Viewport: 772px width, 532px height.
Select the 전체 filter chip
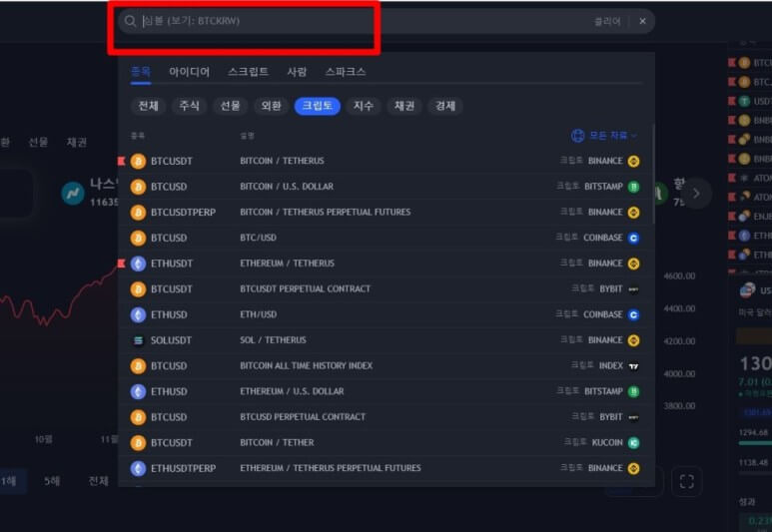coord(148,106)
